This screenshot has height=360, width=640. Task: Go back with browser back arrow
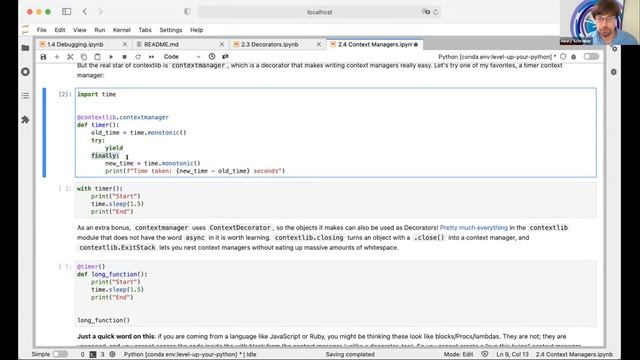pyautogui.click(x=85, y=12)
